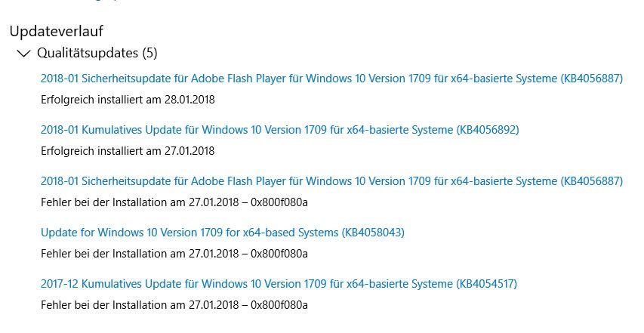Viewport: 644px width, 333px height.
Task: Open the failed Flash Player KB4056887 update link
Action: click(331, 181)
